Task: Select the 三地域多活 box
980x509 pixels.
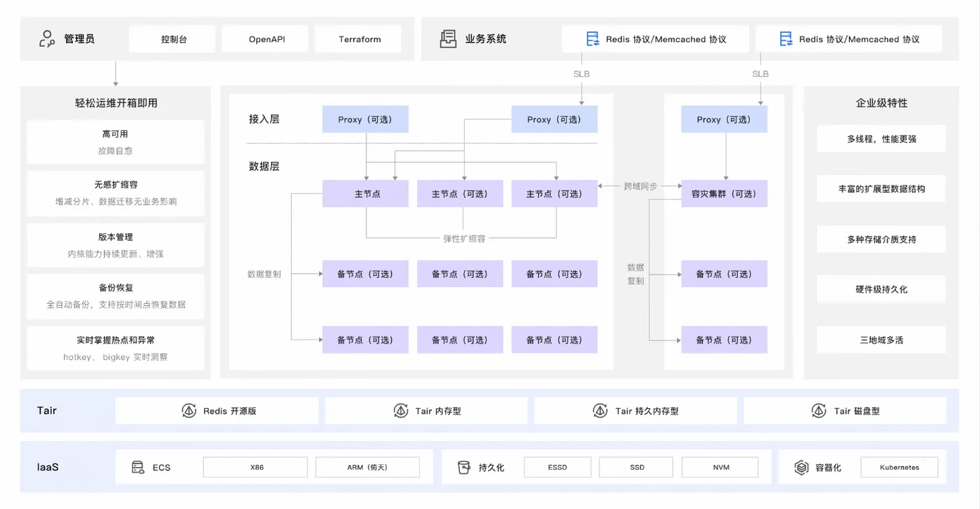Action: coord(881,340)
